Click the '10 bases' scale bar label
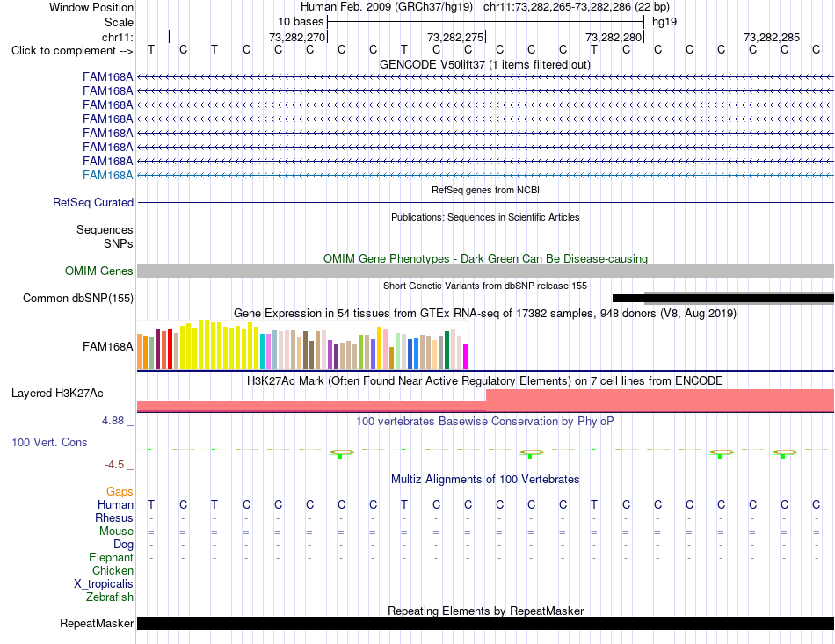 pyautogui.click(x=301, y=22)
